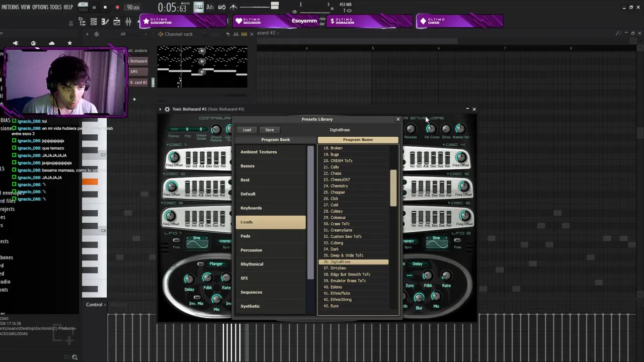Expand the Toxic Biohazard plugin menu arrow
Image resolution: width=644 pixels, height=362 pixels.
point(160,109)
